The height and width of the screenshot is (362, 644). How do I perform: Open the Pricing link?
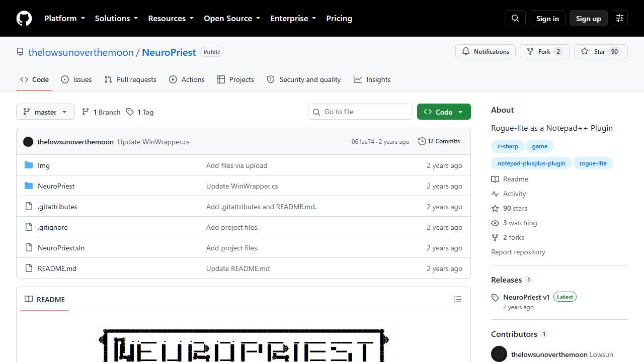click(x=339, y=19)
